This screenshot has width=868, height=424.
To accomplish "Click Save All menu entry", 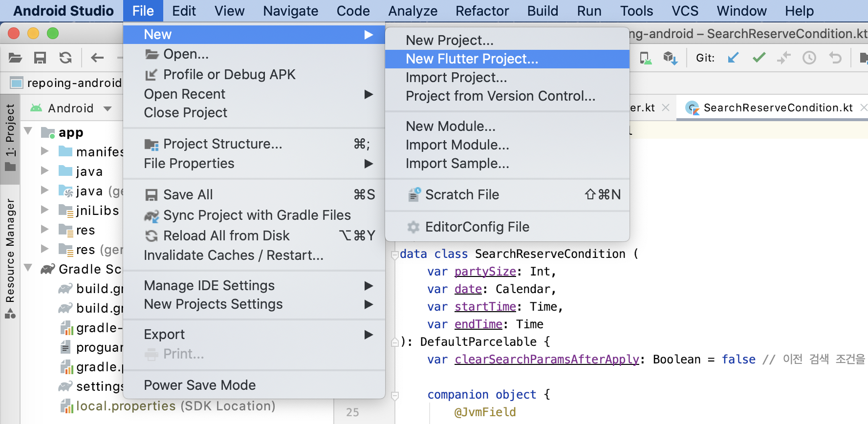I will 254,195.
